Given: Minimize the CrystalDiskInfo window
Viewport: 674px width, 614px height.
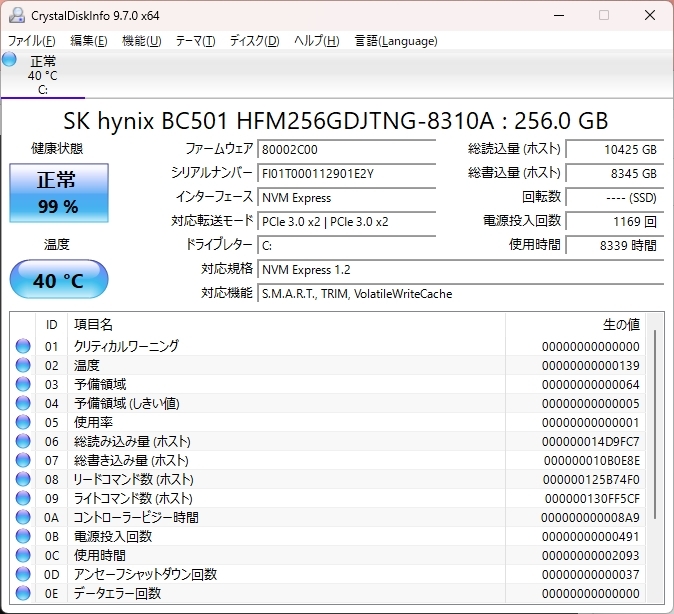Looking at the screenshot, I should click(559, 15).
